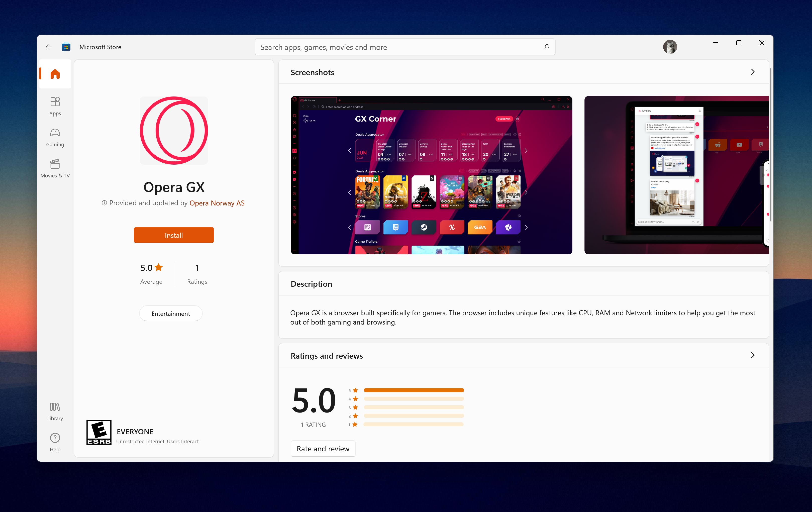Screen dimensions: 812x512
Task: Open the Library icon
Action: coord(55,407)
